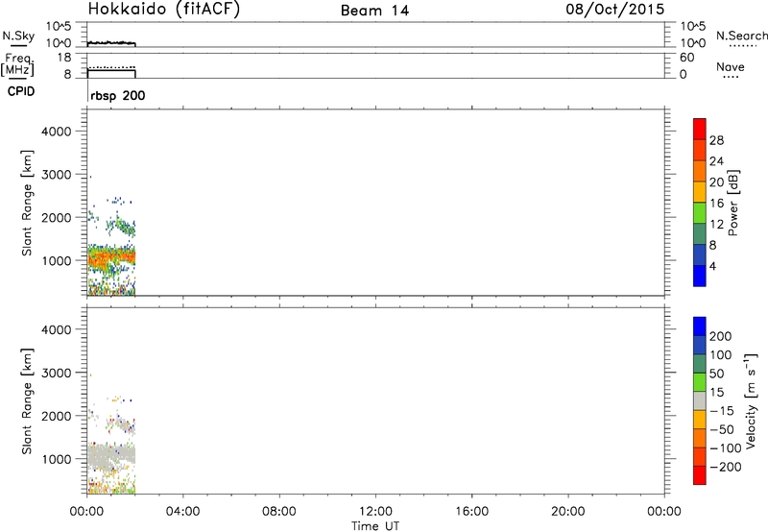The height and width of the screenshot is (532, 768).
Task: Click the Time UT axis title
Action: 375,526
